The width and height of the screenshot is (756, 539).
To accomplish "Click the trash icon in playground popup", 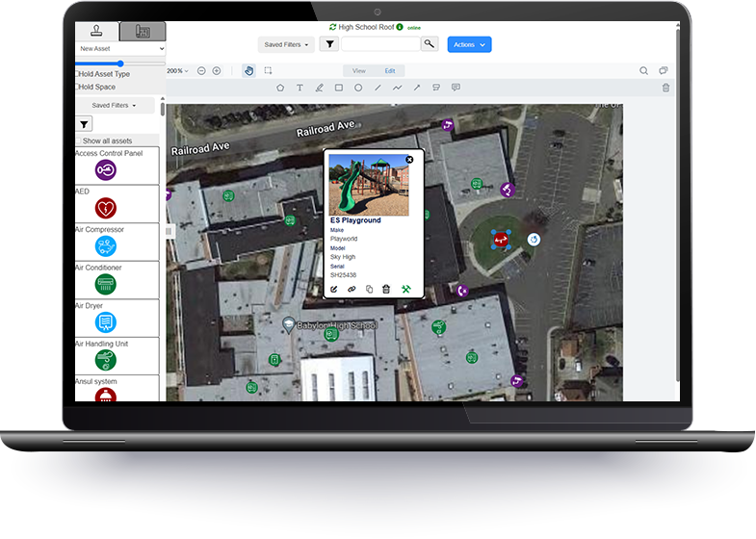I will pyautogui.click(x=386, y=289).
